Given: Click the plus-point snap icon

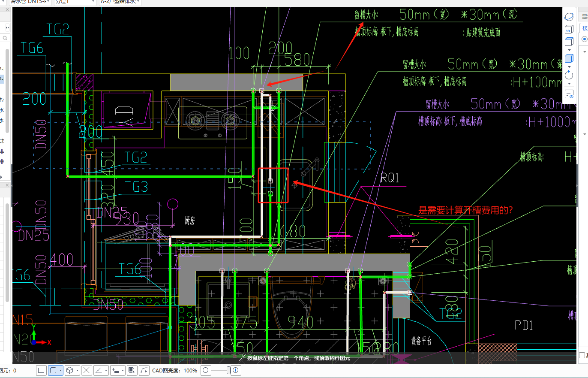Looking at the screenshot, I should (x=115, y=370).
